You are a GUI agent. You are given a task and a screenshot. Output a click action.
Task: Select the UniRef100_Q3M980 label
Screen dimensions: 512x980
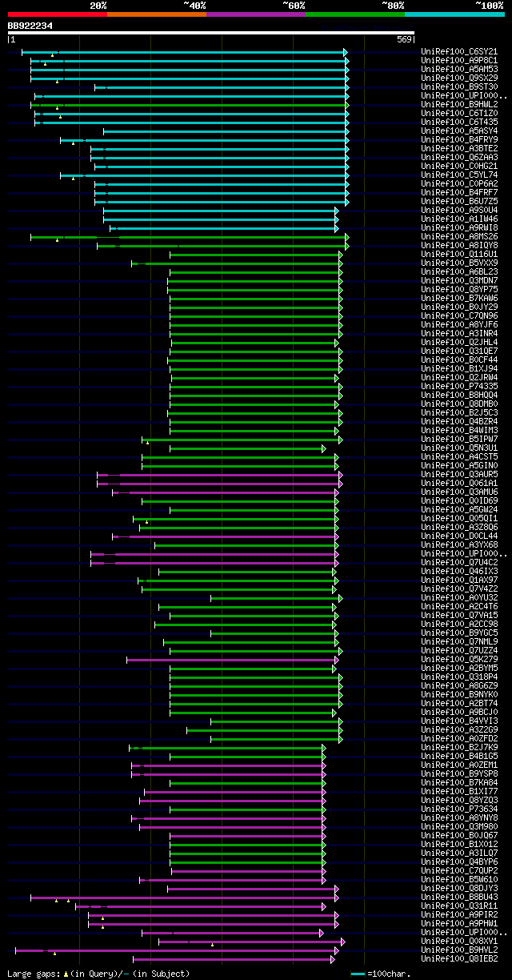pos(459,827)
